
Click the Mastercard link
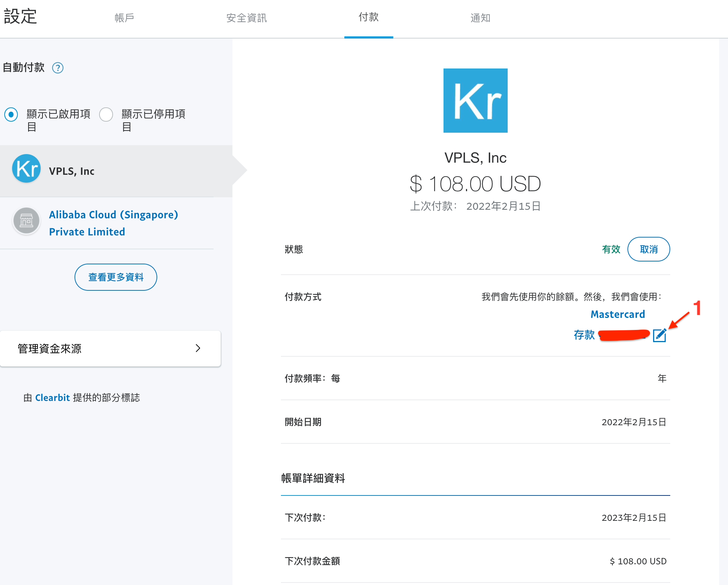click(618, 314)
